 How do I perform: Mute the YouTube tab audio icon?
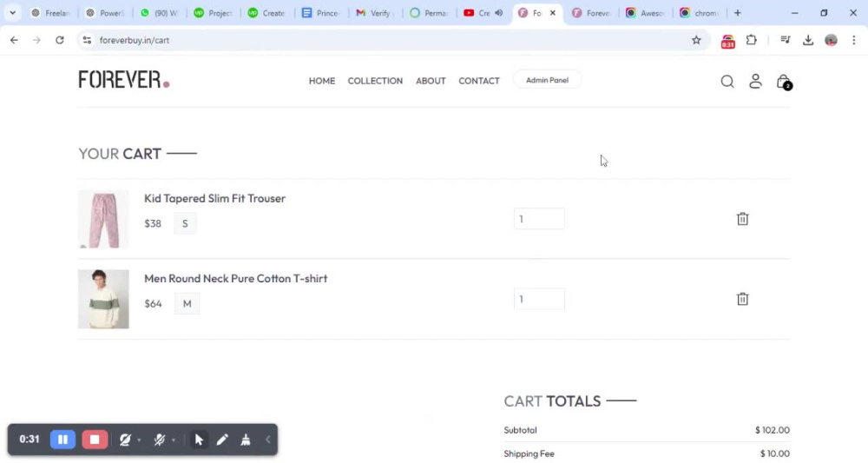click(x=498, y=13)
